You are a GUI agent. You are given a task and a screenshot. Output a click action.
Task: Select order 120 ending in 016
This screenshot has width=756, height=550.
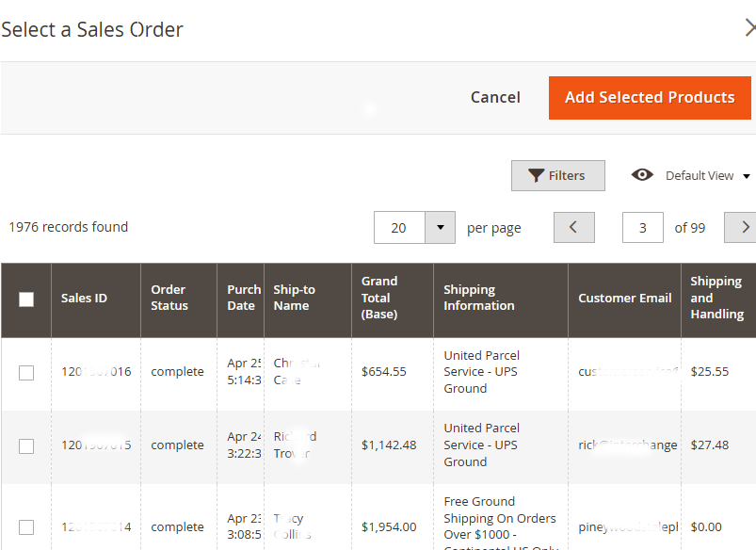tap(25, 371)
